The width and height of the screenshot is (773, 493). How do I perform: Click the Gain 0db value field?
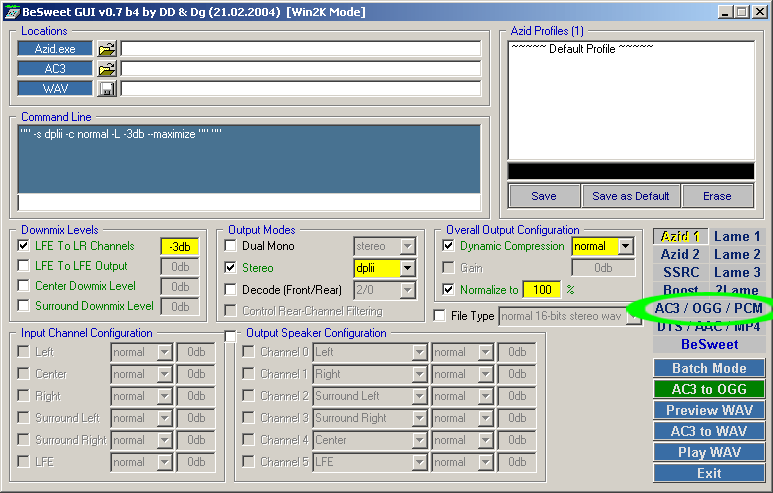[603, 268]
